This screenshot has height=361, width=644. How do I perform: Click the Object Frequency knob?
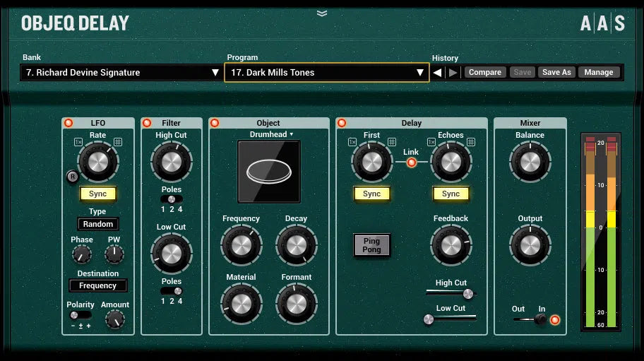[x=241, y=246]
